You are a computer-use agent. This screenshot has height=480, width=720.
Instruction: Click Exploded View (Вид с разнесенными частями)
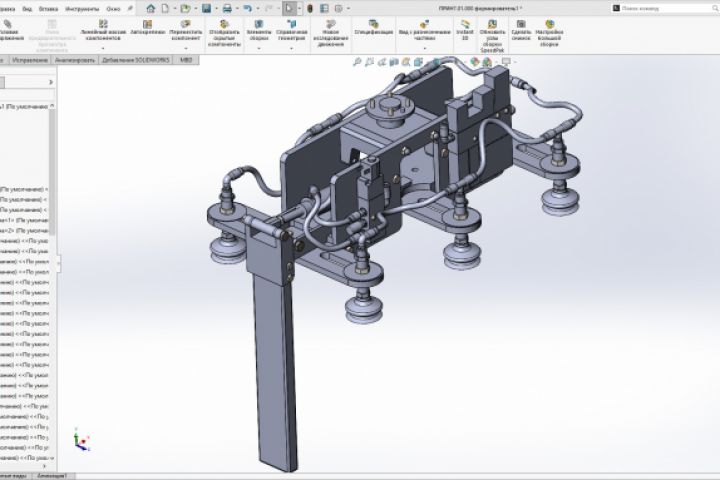[425, 30]
